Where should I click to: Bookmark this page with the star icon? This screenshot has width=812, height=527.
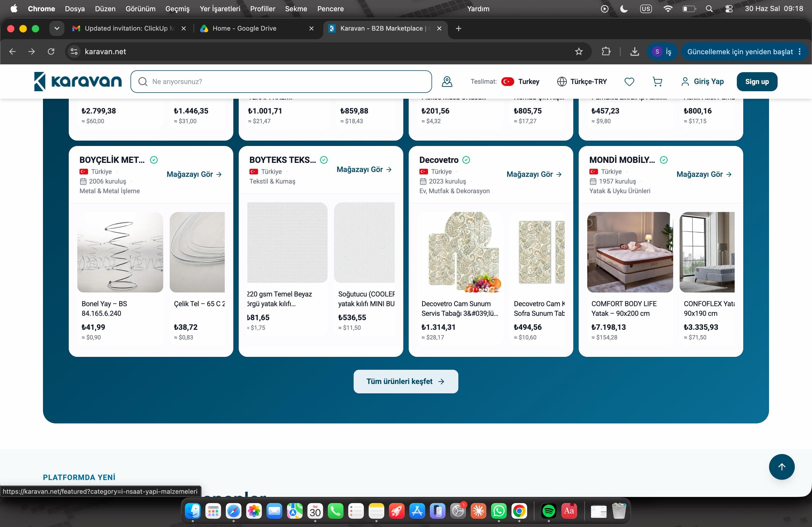click(x=579, y=52)
